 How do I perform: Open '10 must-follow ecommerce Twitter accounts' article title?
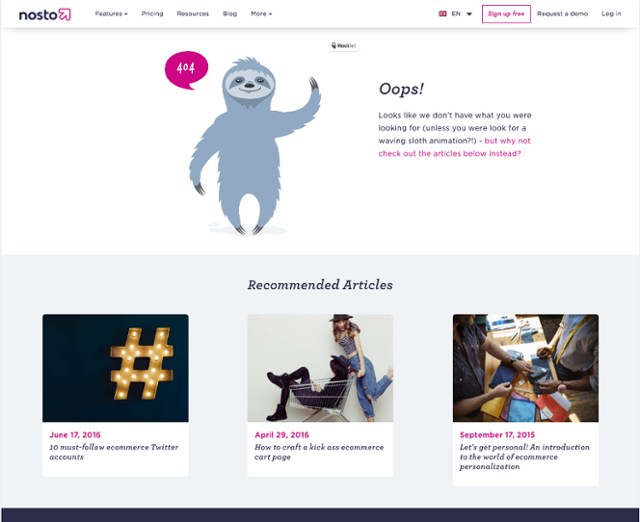(114, 452)
